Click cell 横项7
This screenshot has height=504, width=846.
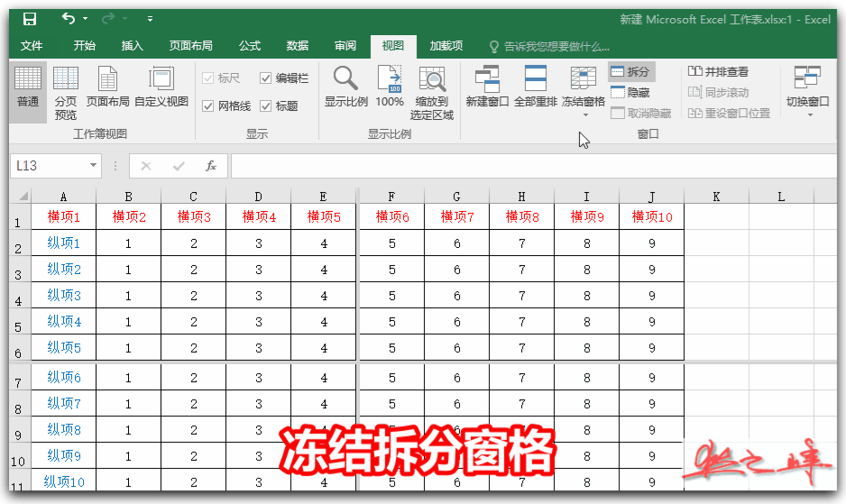[457, 217]
